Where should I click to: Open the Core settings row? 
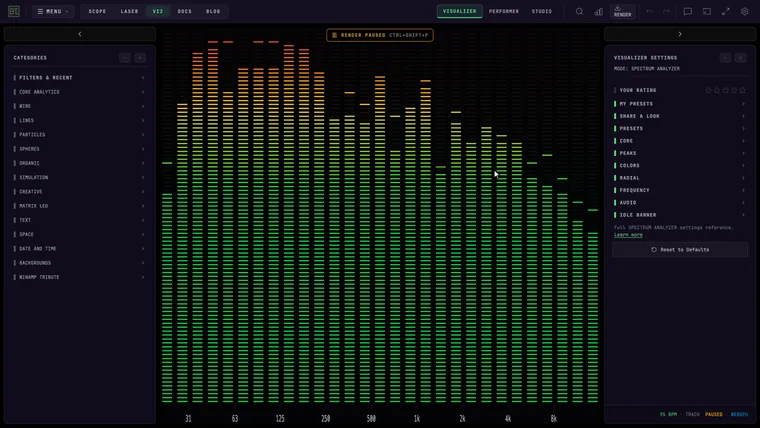(x=680, y=141)
